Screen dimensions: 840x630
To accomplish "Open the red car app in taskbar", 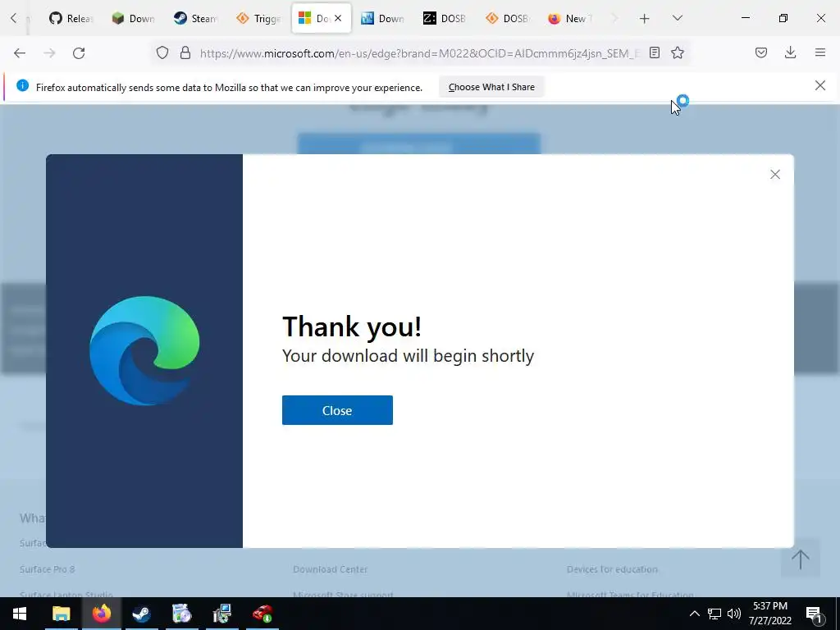I will [262, 614].
